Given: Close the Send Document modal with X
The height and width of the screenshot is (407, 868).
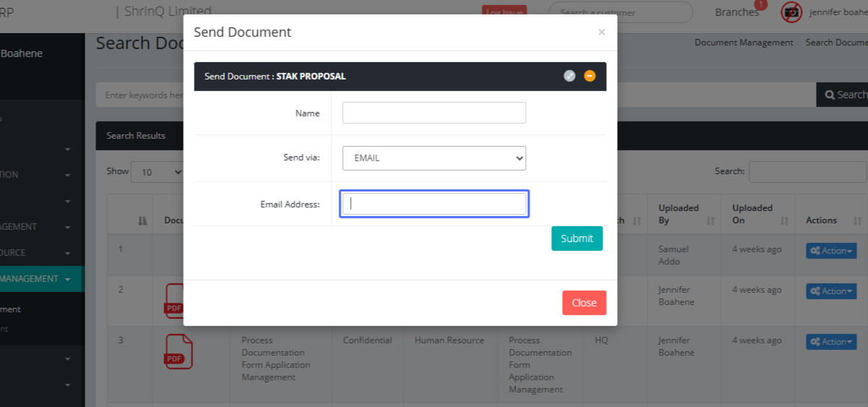Looking at the screenshot, I should pyautogui.click(x=601, y=33).
